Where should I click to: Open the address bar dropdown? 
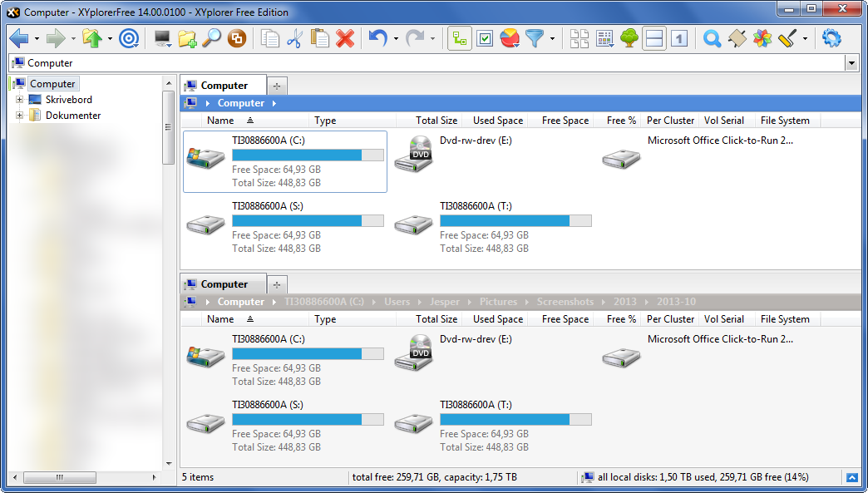point(853,62)
